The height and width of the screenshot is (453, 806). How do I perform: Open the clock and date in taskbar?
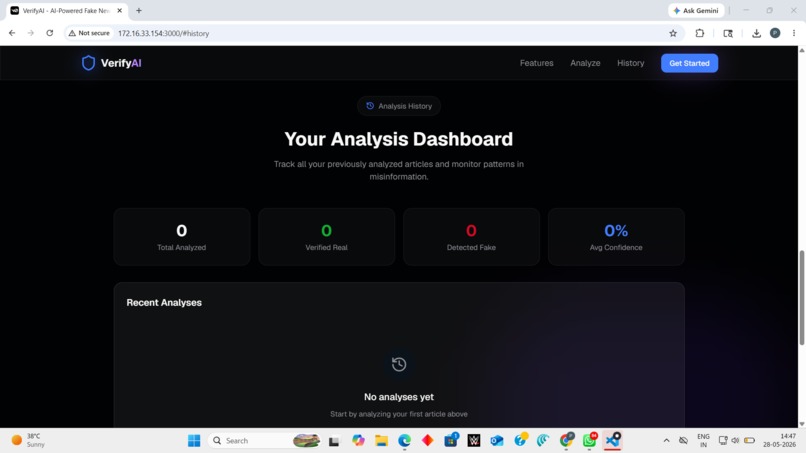780,441
